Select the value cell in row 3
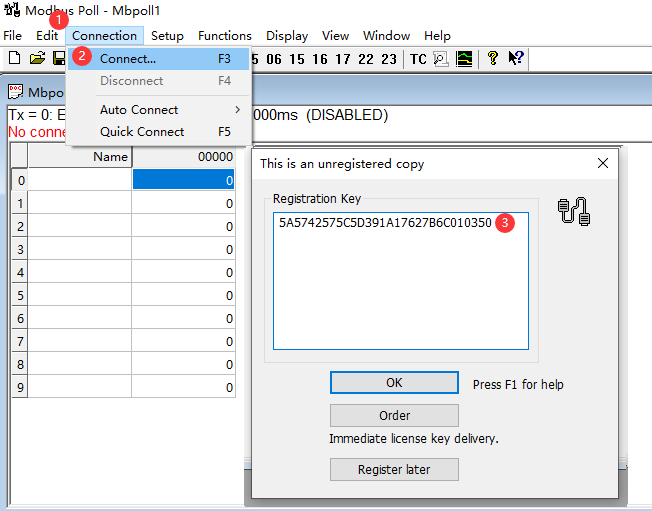 coord(183,249)
